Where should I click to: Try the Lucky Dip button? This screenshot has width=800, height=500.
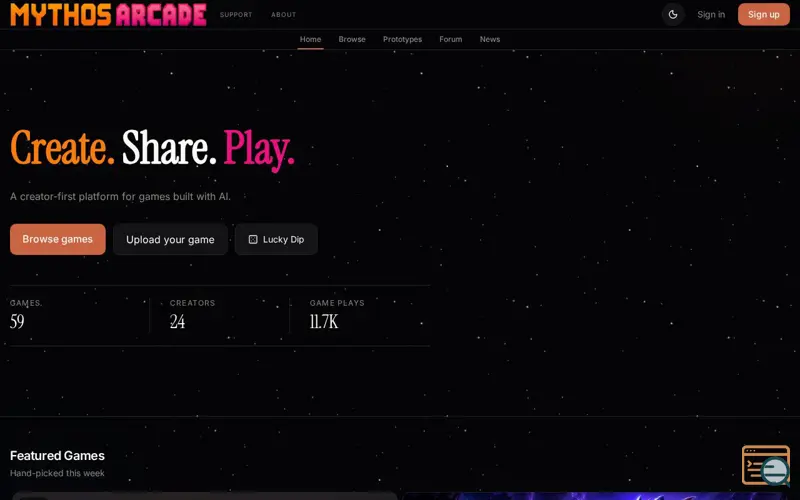[276, 239]
